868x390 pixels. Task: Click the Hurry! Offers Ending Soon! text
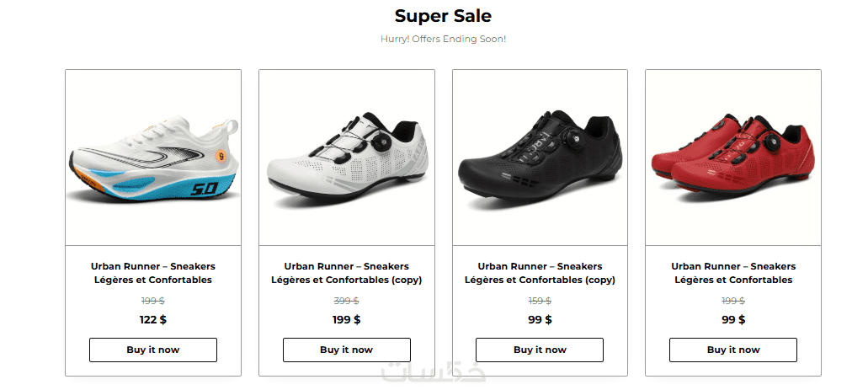coord(443,39)
